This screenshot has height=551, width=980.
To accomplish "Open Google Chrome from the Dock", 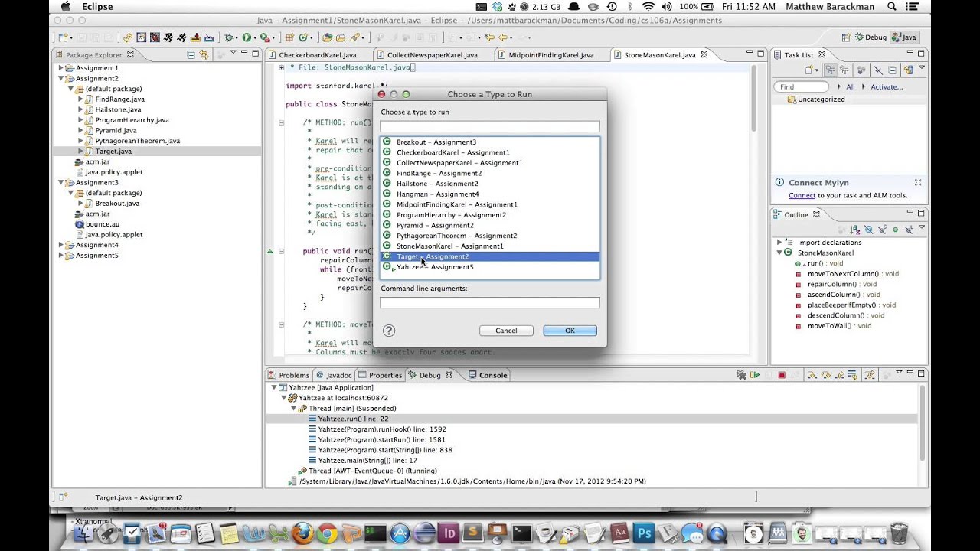I will click(327, 533).
